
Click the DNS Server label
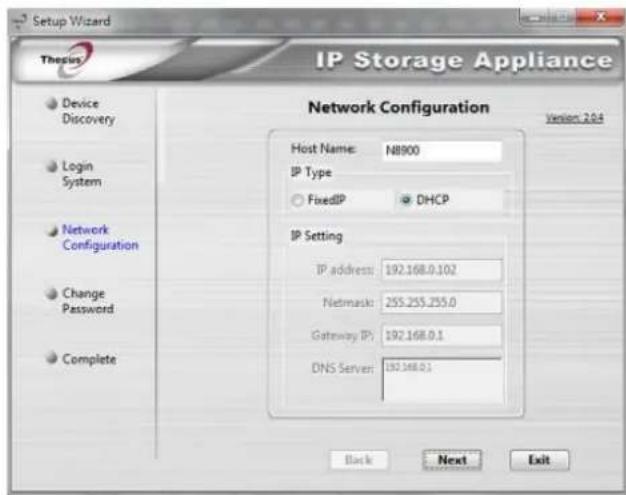[343, 368]
